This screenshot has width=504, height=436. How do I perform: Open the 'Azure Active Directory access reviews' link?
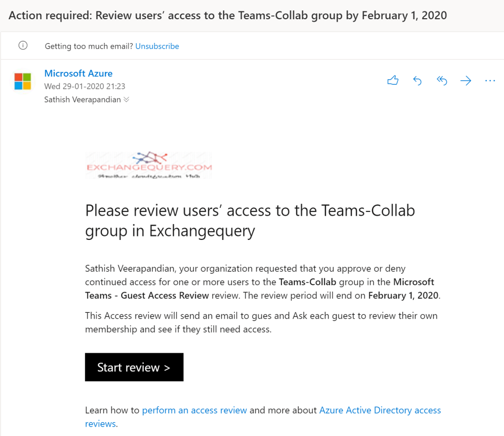pyautogui.click(x=379, y=410)
